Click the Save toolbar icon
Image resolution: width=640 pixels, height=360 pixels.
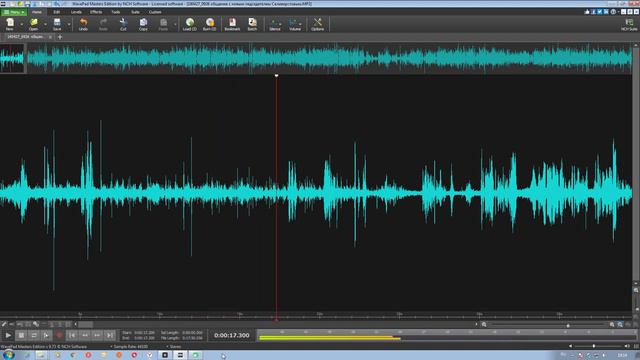coord(57,24)
